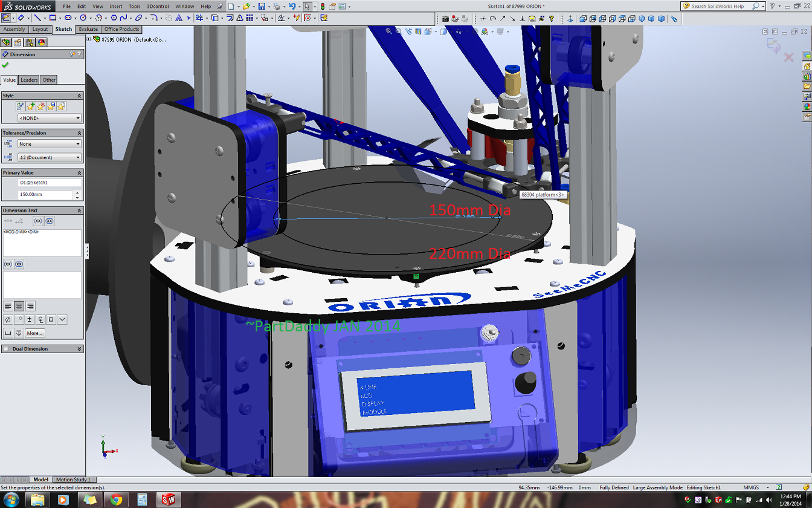Screen dimensions: 812x508
Task: Accept the dimension with the green checkmark
Action: [x=5, y=65]
